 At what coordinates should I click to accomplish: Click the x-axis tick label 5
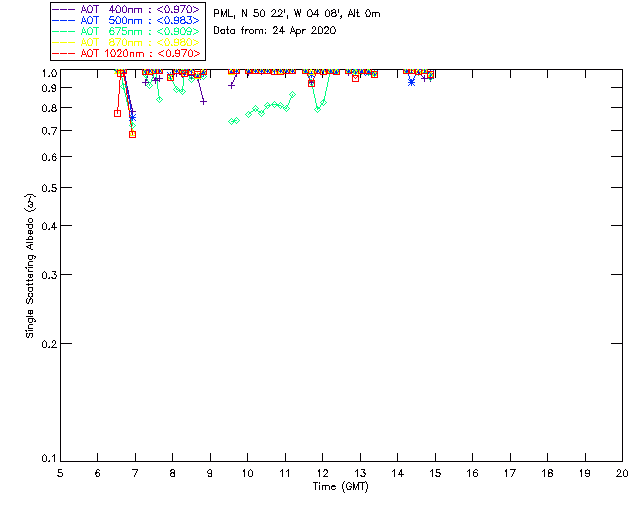(x=60, y=473)
